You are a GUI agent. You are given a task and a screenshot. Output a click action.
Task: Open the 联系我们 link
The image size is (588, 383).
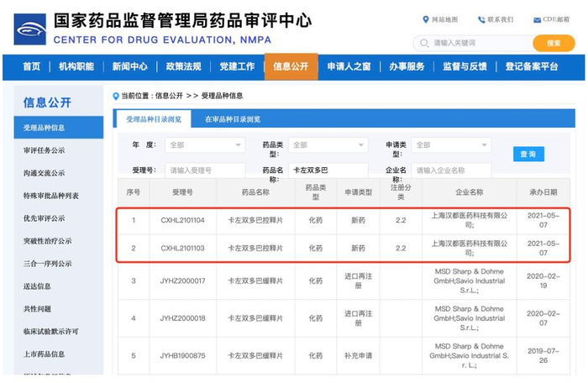tap(501, 19)
